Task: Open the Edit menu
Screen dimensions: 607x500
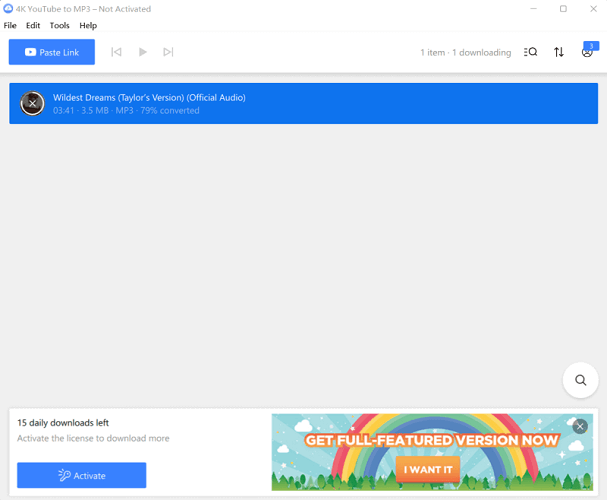Action: point(33,26)
